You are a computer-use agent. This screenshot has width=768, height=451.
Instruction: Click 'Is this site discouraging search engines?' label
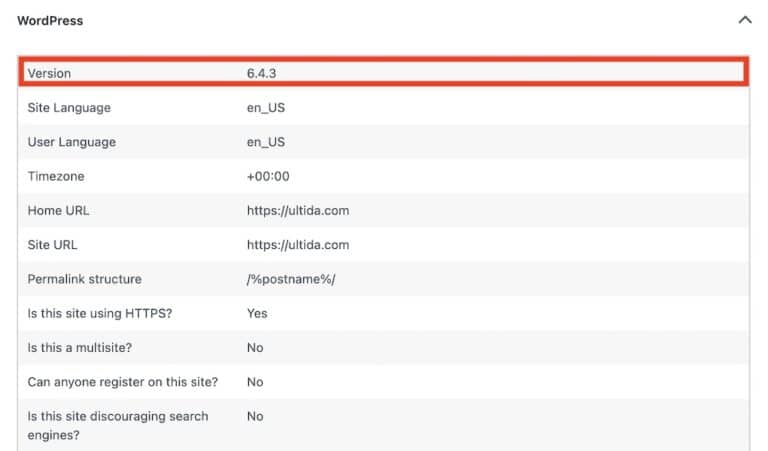point(118,426)
